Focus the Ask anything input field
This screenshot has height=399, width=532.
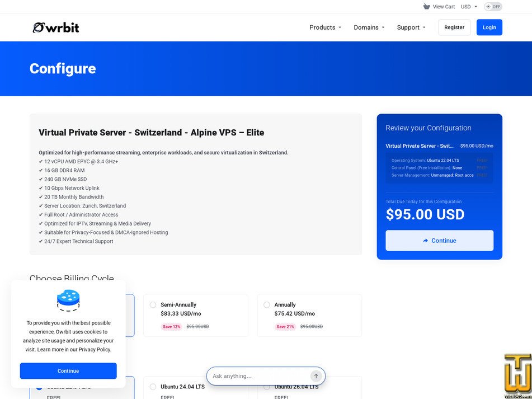260,376
